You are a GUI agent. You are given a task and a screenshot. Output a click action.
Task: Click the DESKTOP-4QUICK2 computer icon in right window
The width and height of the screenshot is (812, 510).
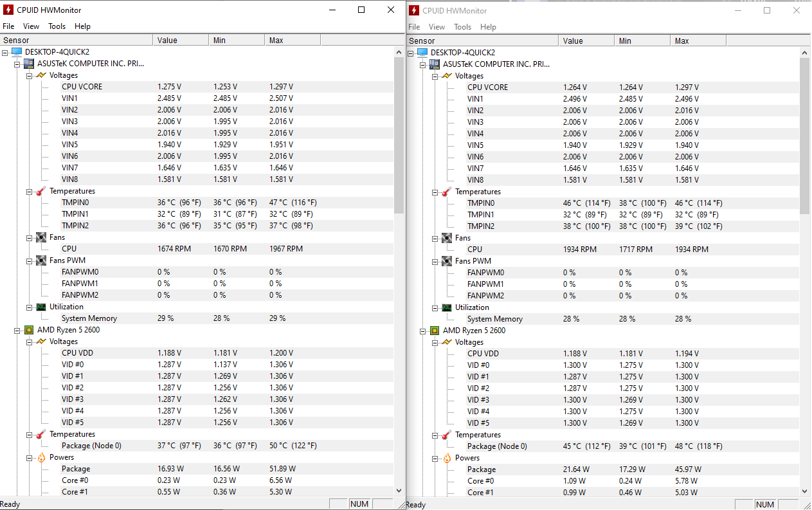[422, 53]
